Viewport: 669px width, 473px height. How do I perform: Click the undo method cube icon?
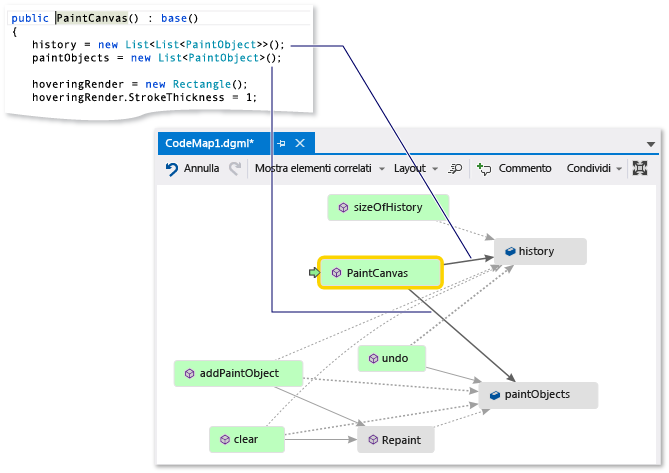(x=373, y=359)
